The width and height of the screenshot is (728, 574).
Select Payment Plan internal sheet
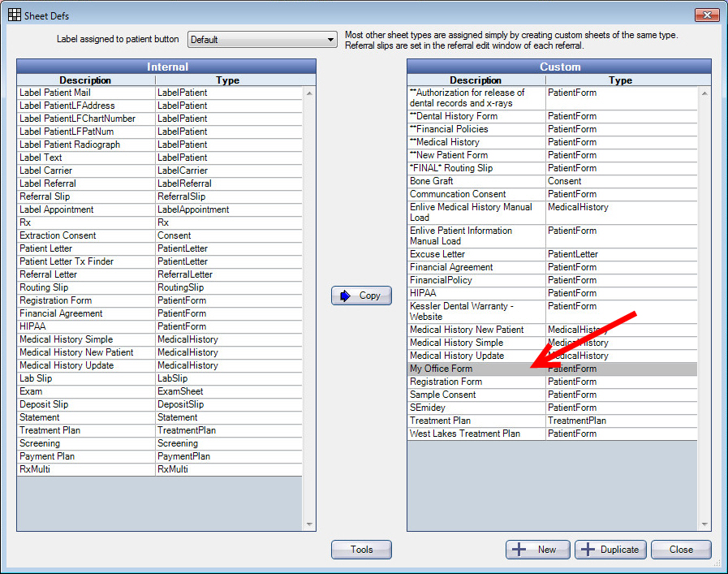point(159,456)
